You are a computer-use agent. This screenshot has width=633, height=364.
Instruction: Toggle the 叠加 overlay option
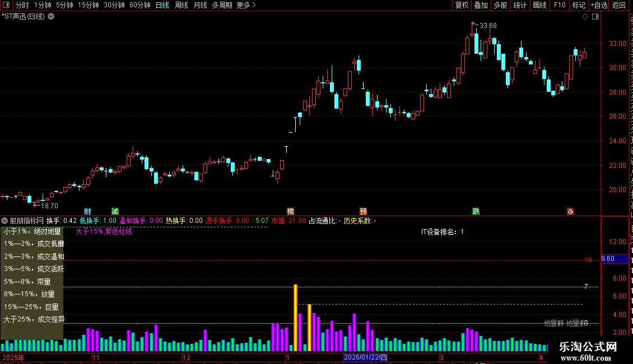[481, 5]
